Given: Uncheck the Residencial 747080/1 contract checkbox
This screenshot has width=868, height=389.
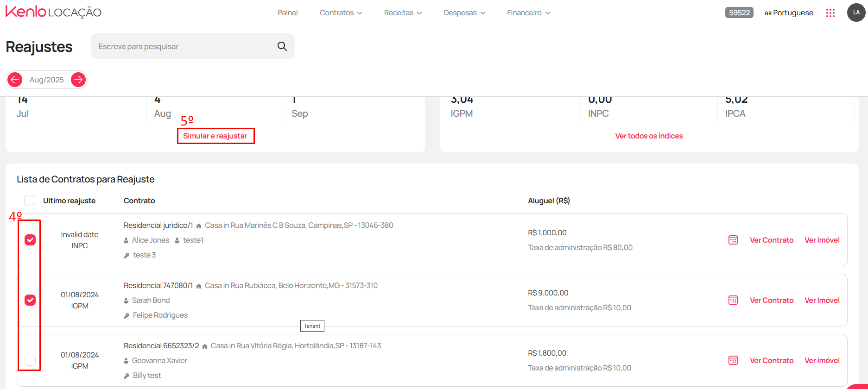Looking at the screenshot, I should pos(30,300).
